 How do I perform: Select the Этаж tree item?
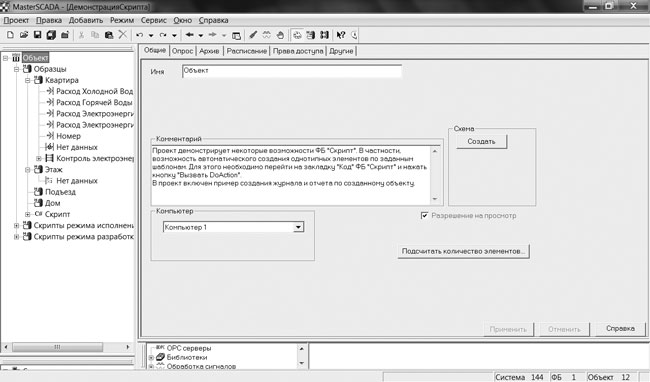(x=53, y=169)
